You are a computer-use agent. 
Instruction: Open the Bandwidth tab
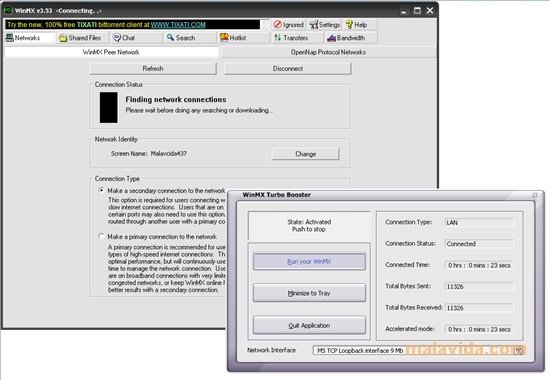point(351,38)
